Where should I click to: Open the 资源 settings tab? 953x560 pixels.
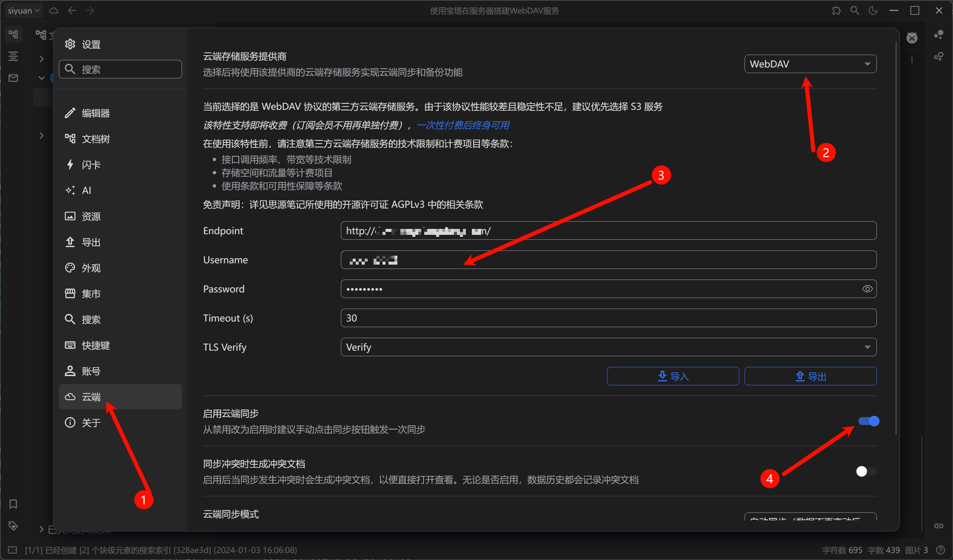(x=120, y=216)
